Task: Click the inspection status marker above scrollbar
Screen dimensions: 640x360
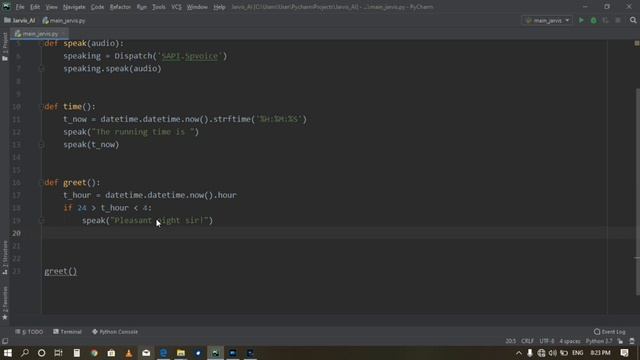Action: coord(637,43)
